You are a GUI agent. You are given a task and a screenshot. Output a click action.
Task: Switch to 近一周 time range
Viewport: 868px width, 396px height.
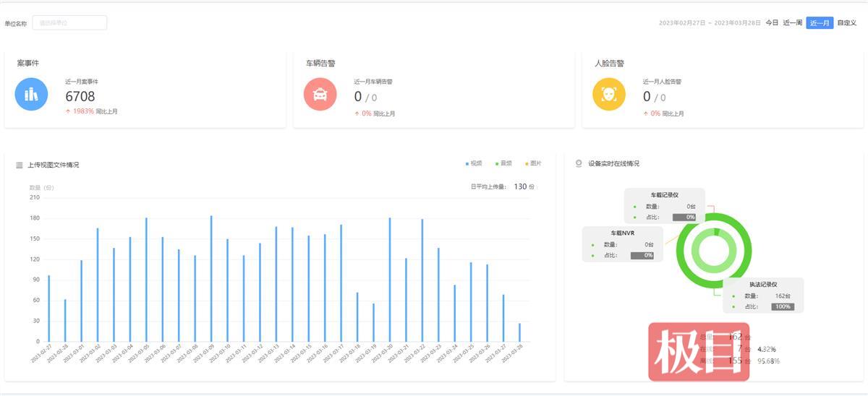(x=793, y=23)
